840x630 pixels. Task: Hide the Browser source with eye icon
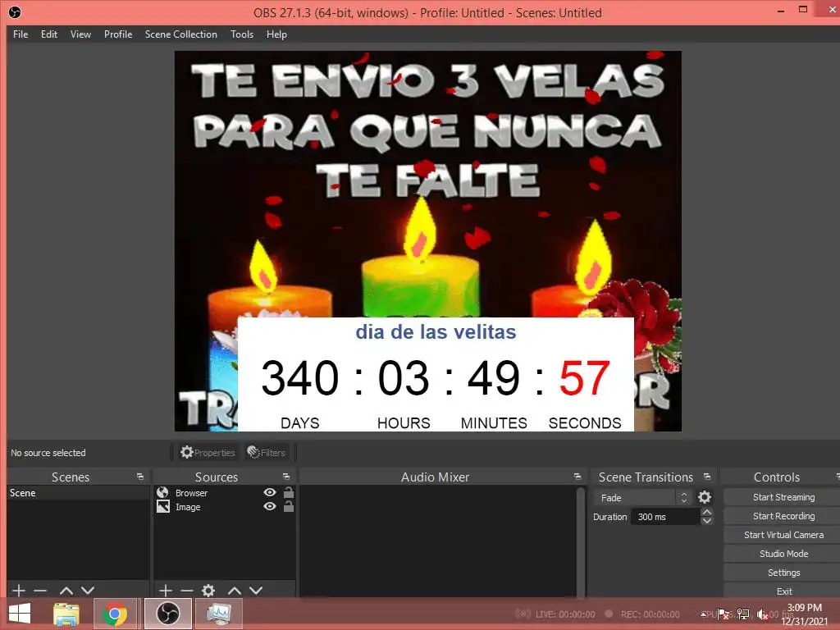(x=270, y=492)
